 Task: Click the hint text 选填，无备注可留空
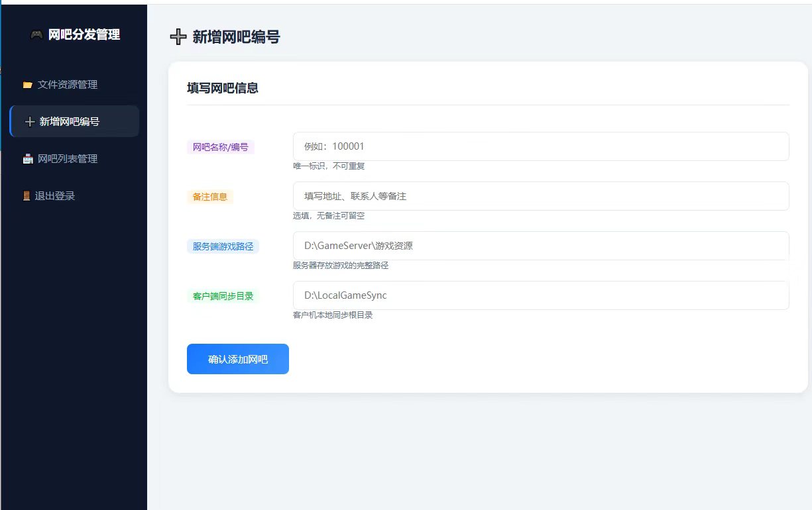coord(329,216)
